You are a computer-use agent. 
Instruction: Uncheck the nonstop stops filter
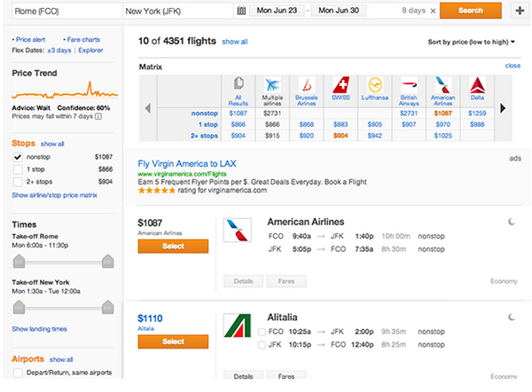(x=18, y=157)
